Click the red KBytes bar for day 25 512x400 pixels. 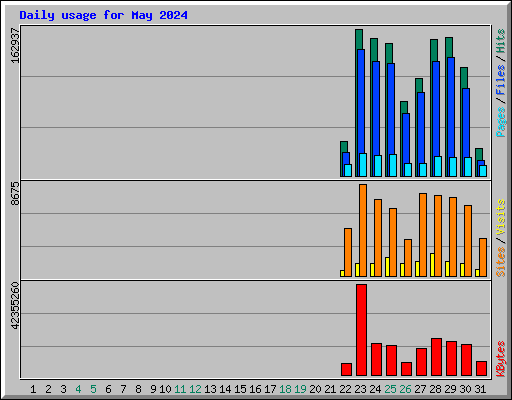pos(391,360)
